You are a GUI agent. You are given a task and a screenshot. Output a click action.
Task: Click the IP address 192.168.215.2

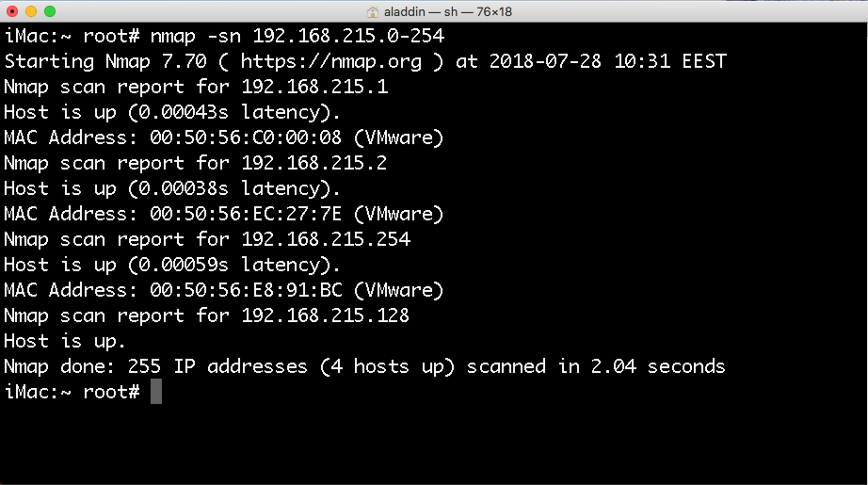313,163
